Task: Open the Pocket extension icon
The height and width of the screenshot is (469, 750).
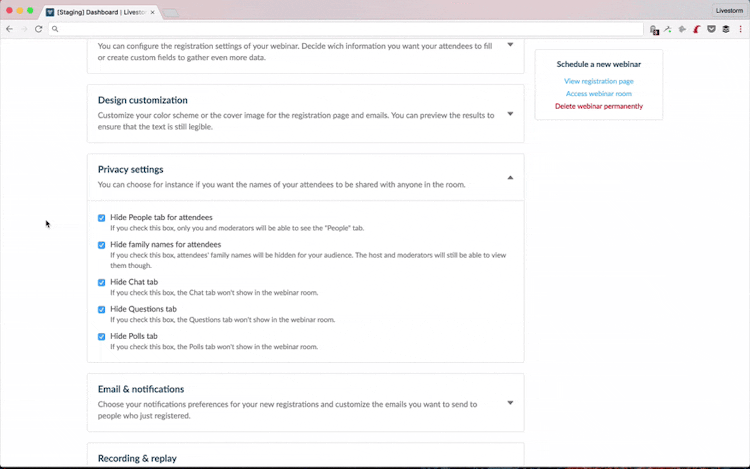Action: click(x=711, y=29)
